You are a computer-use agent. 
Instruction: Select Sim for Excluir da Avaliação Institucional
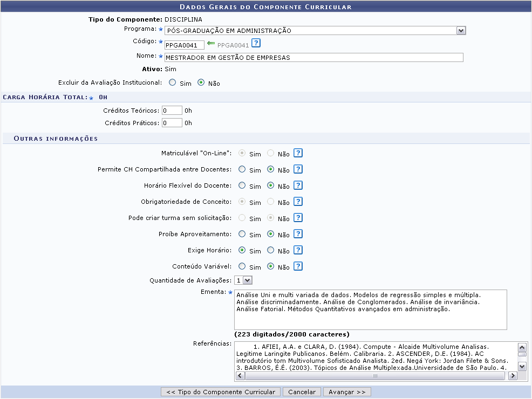[x=173, y=83]
